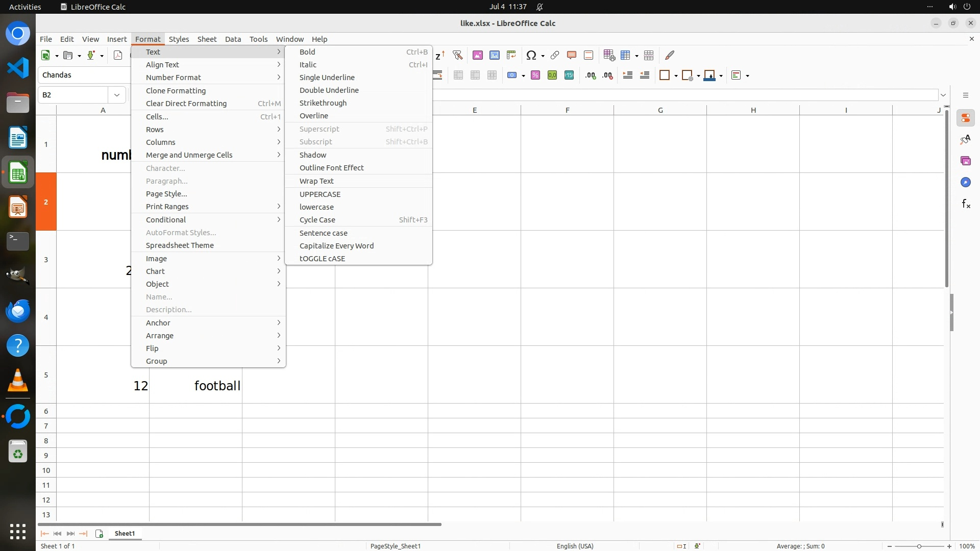The image size is (980, 551).
Task: Click the Insert Comment speech bubble icon
Action: [x=572, y=55]
